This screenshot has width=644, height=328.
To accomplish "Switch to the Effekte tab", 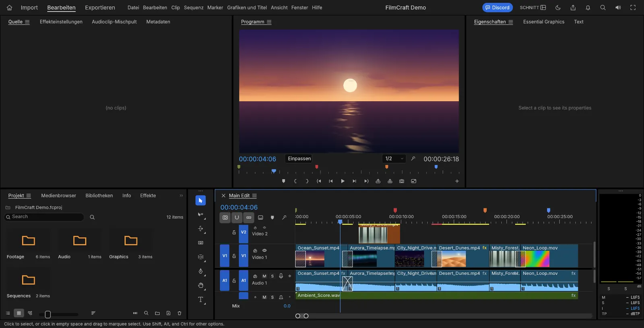I will [148, 196].
